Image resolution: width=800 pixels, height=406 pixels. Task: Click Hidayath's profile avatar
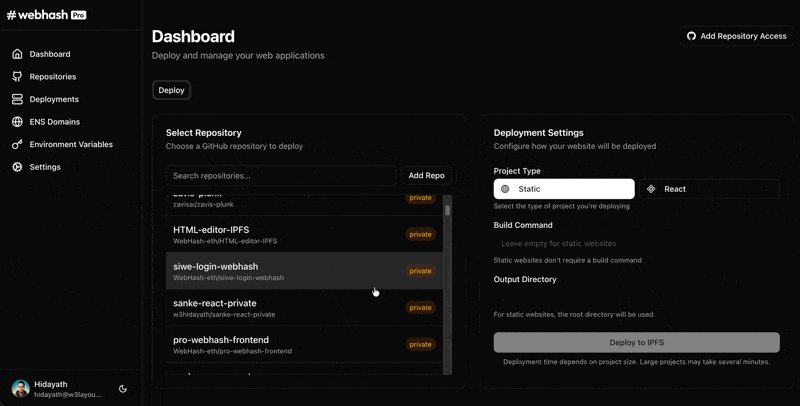20,389
